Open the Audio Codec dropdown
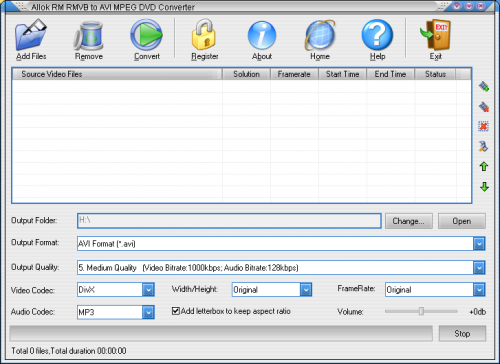The height and width of the screenshot is (364, 500). (148, 312)
